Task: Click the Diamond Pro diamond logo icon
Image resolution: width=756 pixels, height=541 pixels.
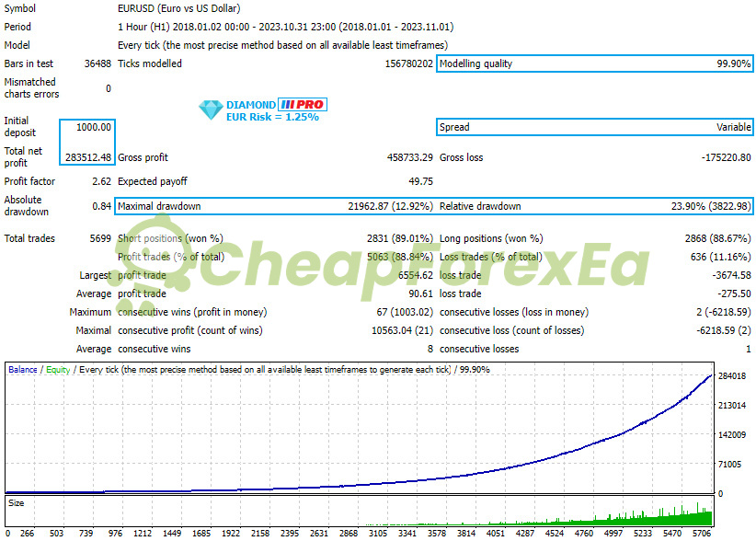Action: [211, 109]
